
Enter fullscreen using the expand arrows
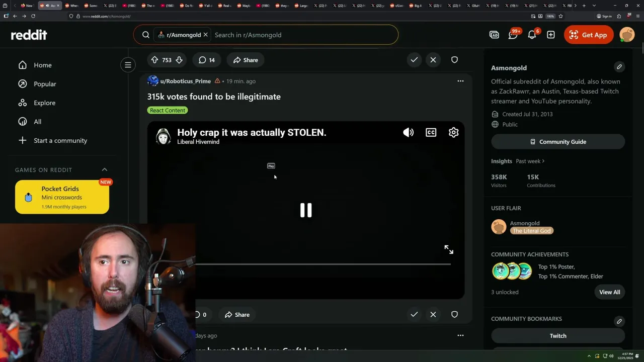tap(449, 249)
